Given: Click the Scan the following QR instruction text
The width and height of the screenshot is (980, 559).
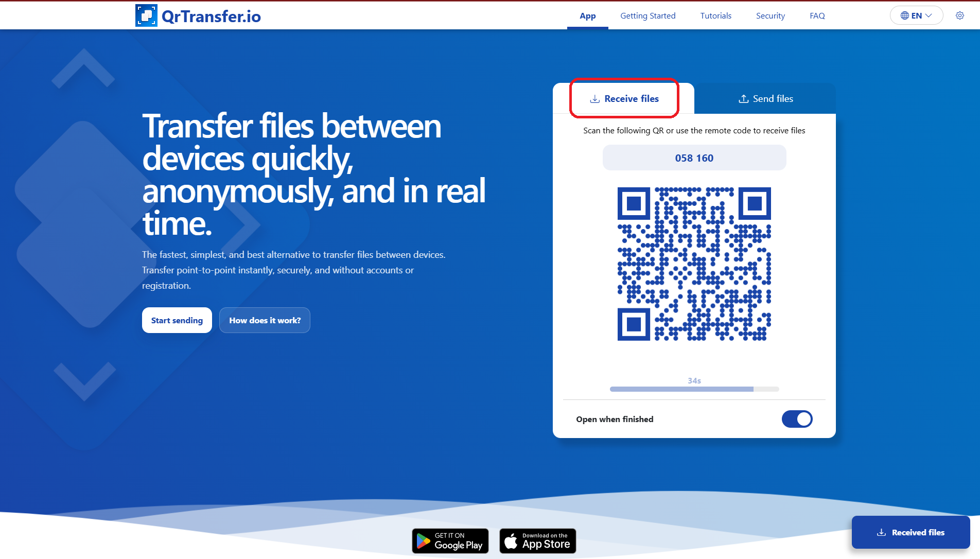Looking at the screenshot, I should click(x=694, y=130).
